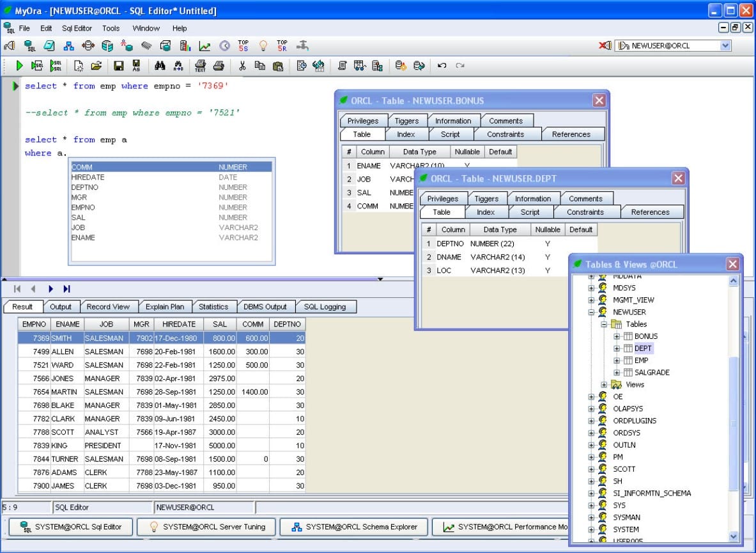Switch to SYSTEM@ORCL Sql Editor window button
756x553 pixels.
point(71,527)
